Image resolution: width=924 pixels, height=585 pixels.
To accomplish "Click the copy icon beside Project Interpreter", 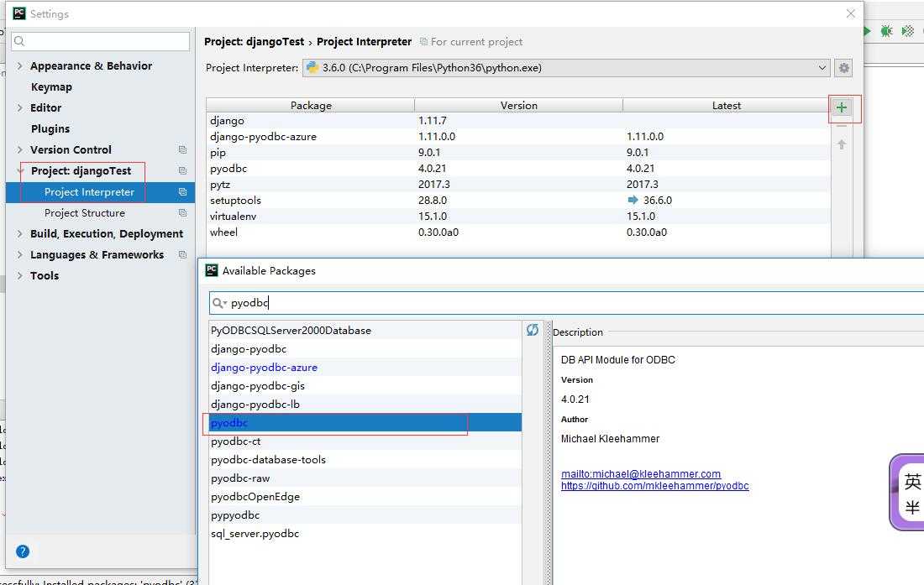I will [182, 192].
